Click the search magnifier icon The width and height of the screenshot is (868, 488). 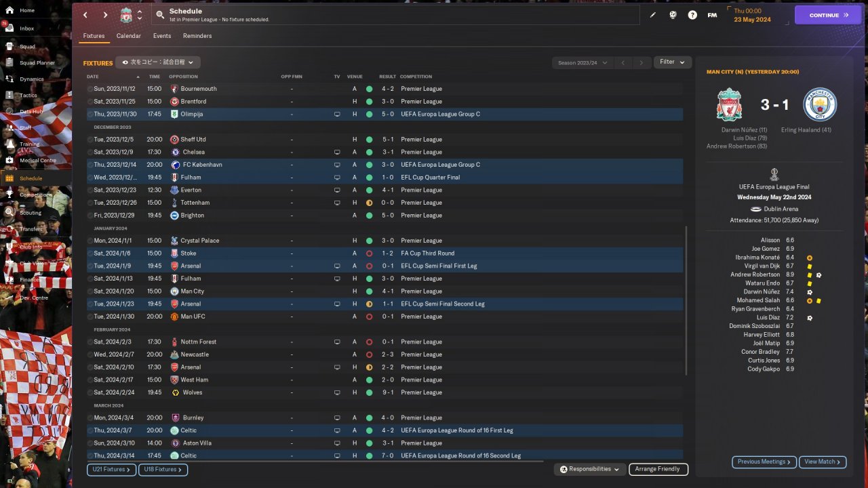coord(159,14)
